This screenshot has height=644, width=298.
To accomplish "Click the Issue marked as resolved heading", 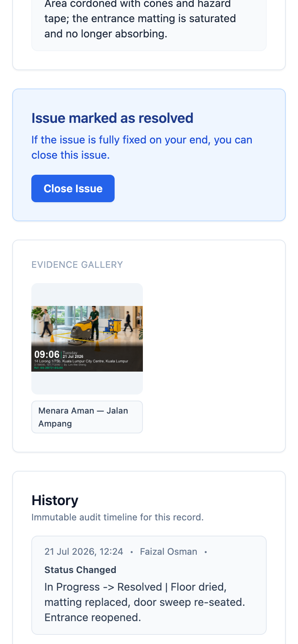I will click(x=112, y=118).
